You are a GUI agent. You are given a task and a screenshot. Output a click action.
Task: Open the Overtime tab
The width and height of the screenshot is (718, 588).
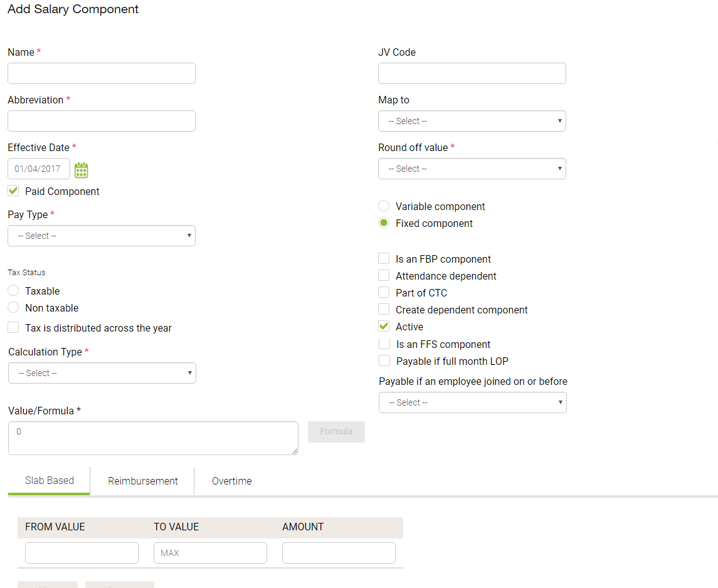coord(231,480)
